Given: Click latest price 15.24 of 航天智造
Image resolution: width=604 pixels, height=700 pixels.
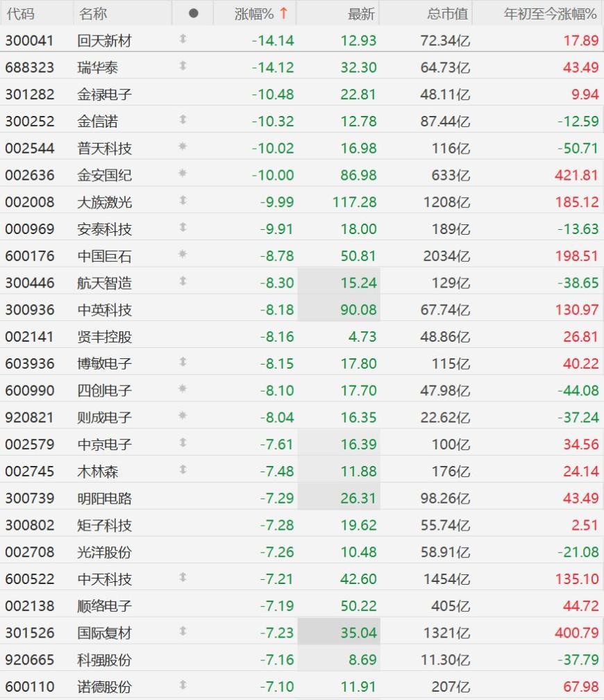Looking at the screenshot, I should click(x=358, y=283).
